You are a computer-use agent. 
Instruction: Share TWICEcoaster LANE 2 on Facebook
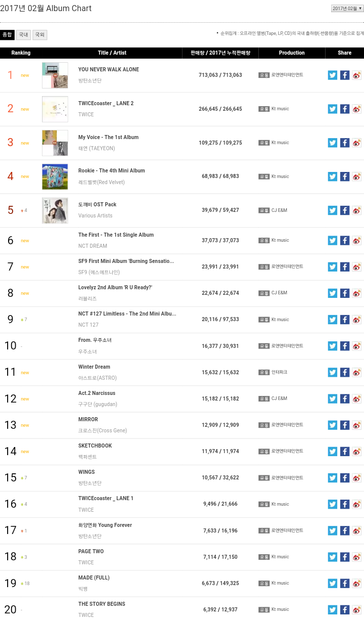[344, 109]
